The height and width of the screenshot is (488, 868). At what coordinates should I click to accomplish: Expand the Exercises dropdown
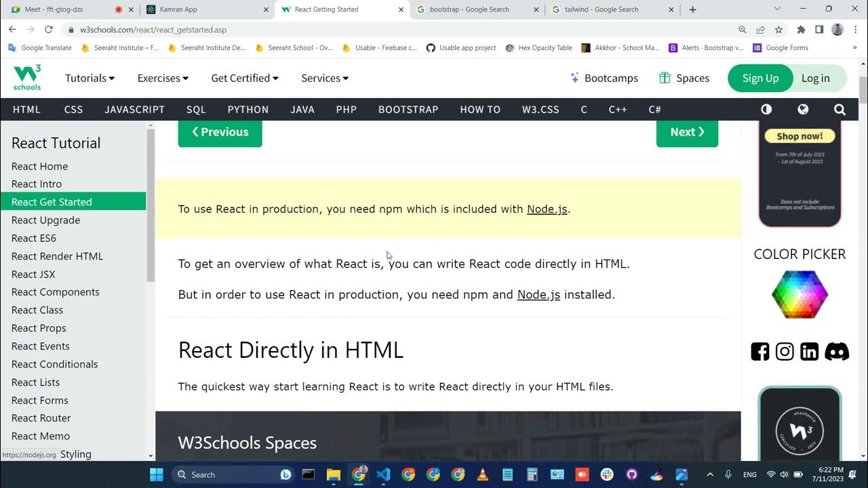[x=163, y=78]
